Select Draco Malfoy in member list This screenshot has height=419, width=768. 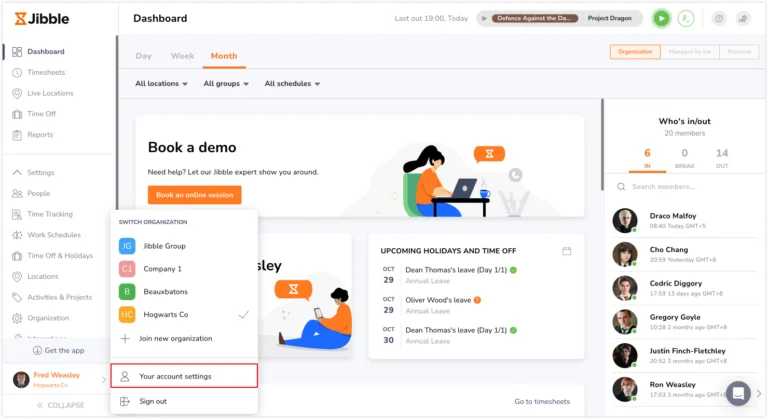684,221
